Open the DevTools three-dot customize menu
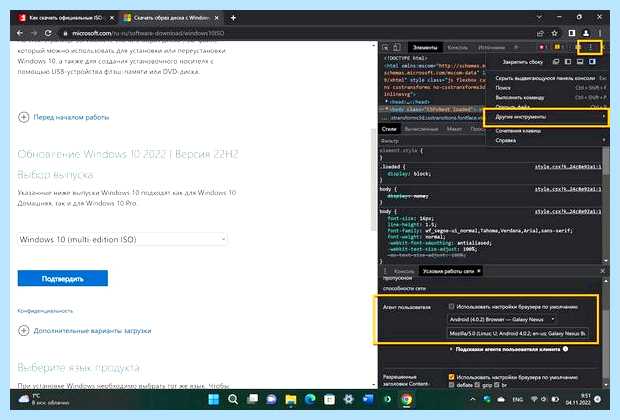The image size is (620, 420). (591, 47)
